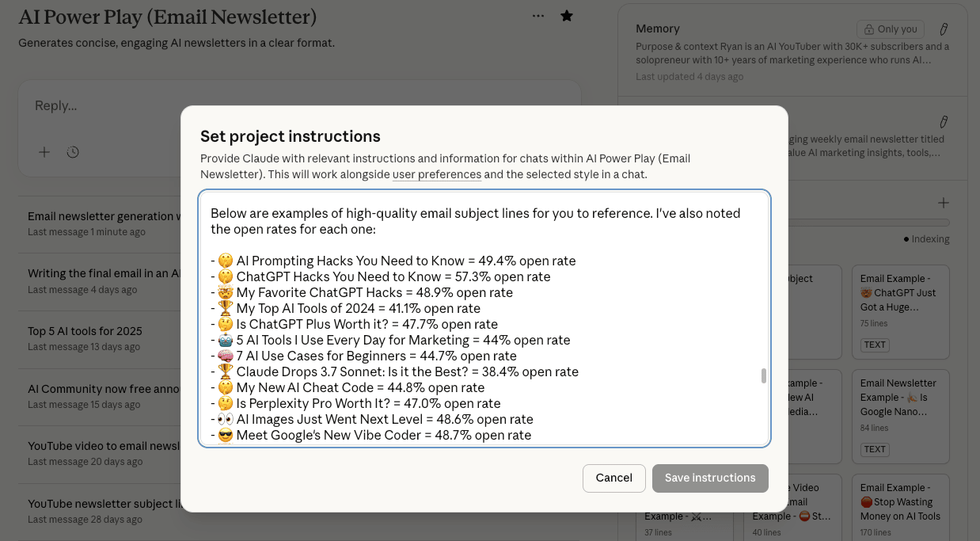Follow the 'user preferences' link
This screenshot has width=980, height=541.
pos(436,174)
